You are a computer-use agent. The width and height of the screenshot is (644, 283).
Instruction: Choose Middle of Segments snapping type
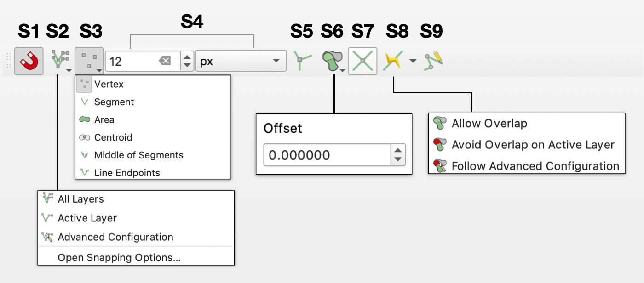point(138,155)
